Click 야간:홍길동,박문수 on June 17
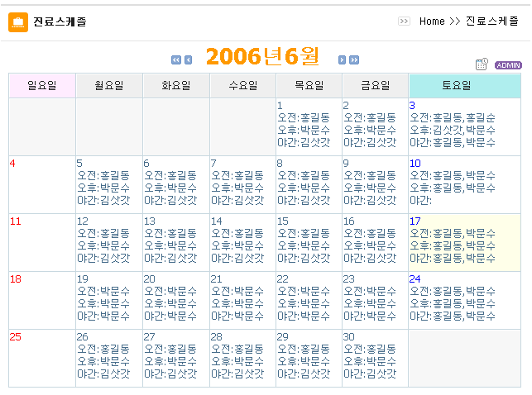The image size is (532, 395). tap(453, 259)
